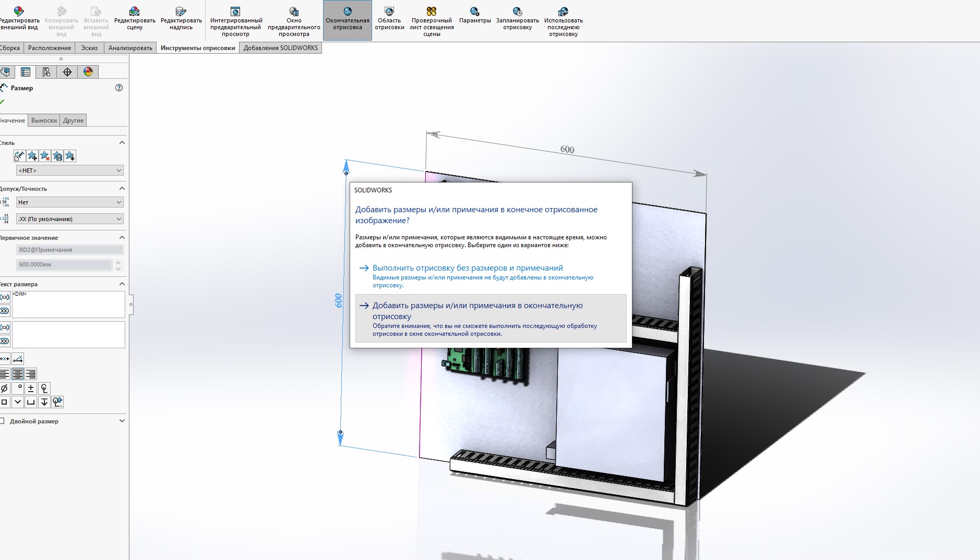
Task: Open the Редактировать надпись tool
Action: pos(181,19)
